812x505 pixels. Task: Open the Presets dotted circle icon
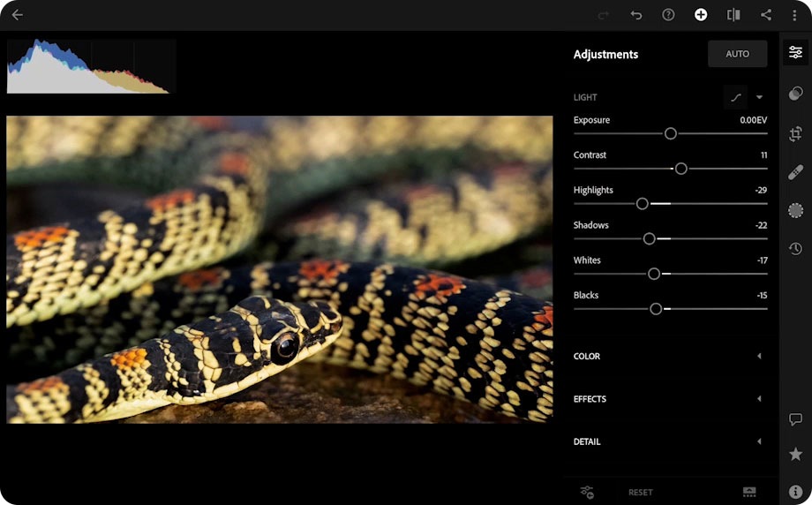pyautogui.click(x=795, y=210)
